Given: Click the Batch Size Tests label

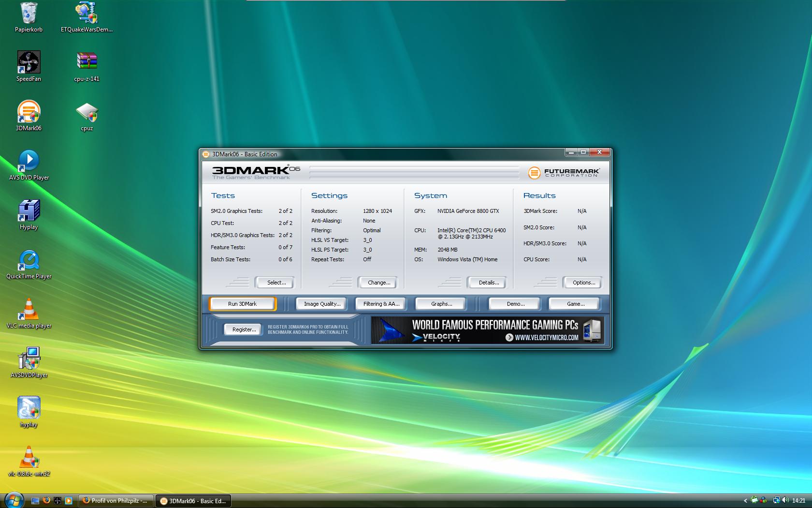Looking at the screenshot, I should 231,259.
